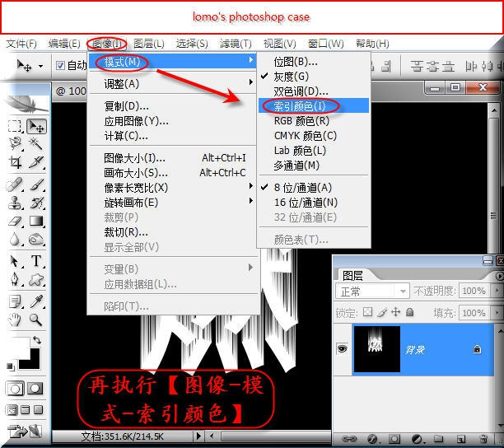Select the Healing Brush tool
Screen dimensions: 504x448
[15, 184]
